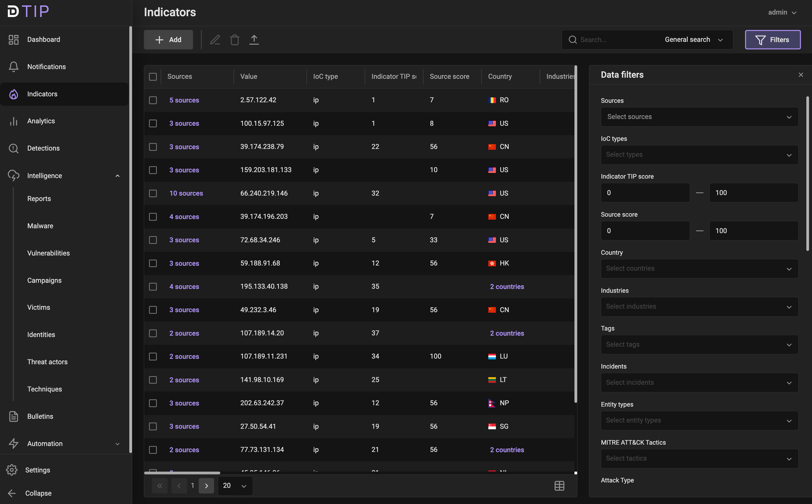The width and height of the screenshot is (812, 504).
Task: Click the trash delete icon
Action: [x=234, y=40]
